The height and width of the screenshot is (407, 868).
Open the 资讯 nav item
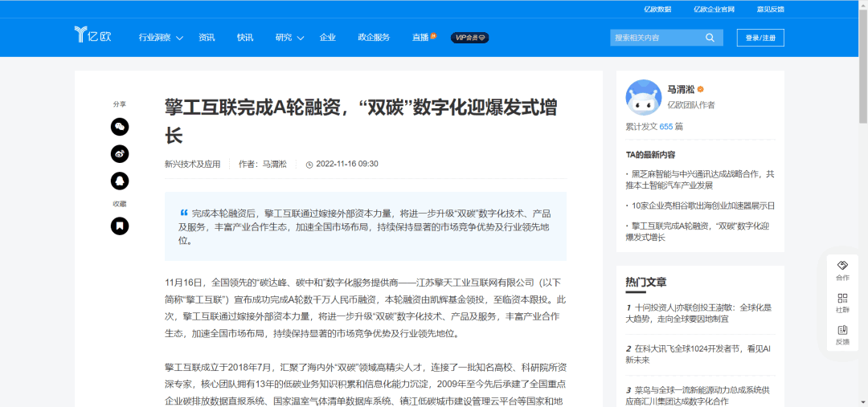tap(207, 38)
